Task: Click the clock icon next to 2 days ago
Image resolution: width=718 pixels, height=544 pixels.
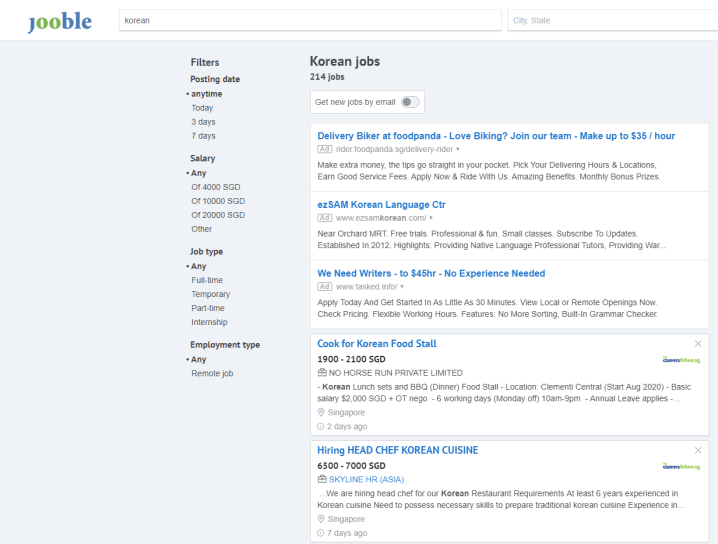Action: [x=321, y=426]
